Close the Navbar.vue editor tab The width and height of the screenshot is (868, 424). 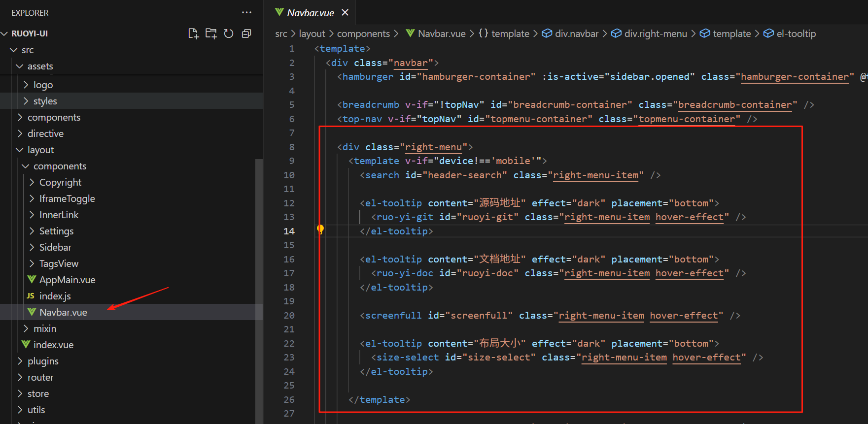pyautogui.click(x=345, y=12)
